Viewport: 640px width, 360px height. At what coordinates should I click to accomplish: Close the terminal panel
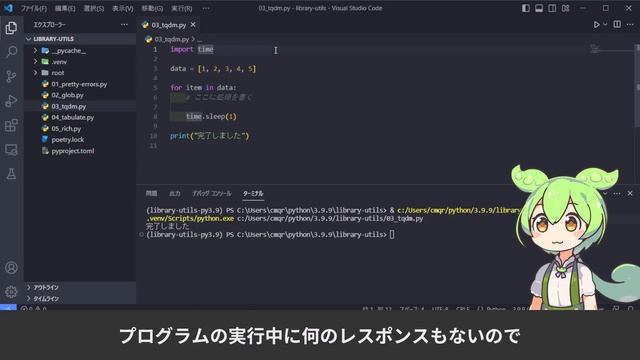pyautogui.click(x=630, y=193)
